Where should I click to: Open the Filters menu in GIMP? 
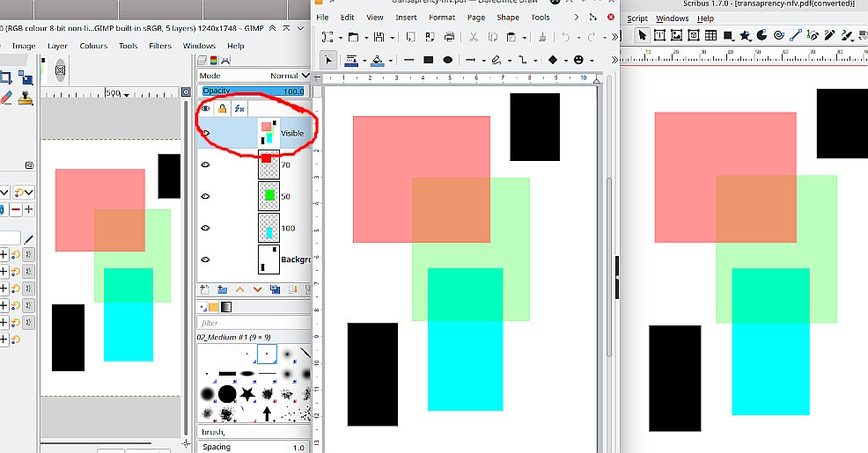160,46
